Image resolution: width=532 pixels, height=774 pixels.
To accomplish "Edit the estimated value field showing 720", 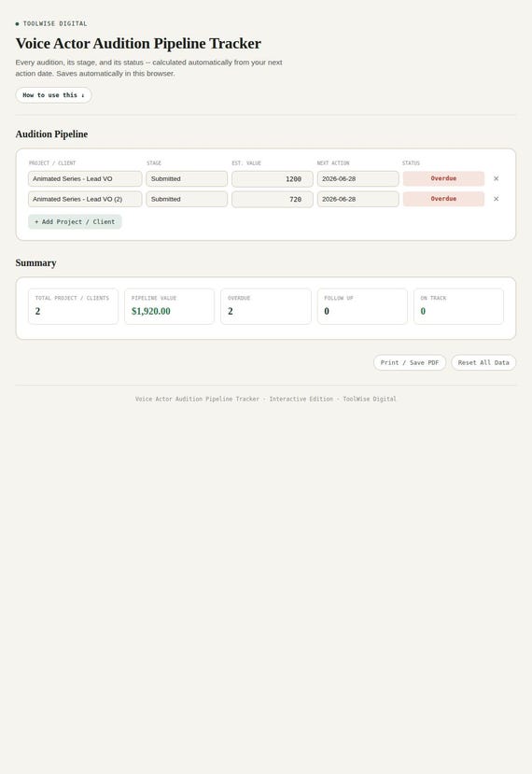I will pyautogui.click(x=273, y=199).
